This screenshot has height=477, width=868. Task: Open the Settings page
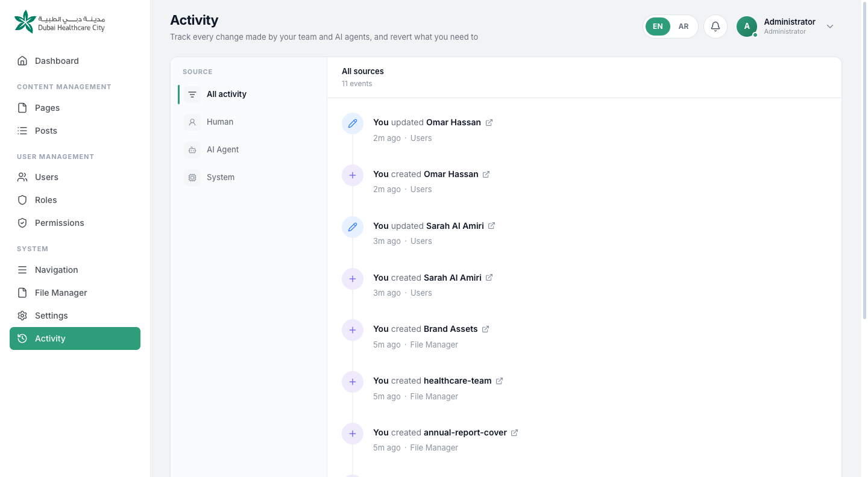pos(75,316)
